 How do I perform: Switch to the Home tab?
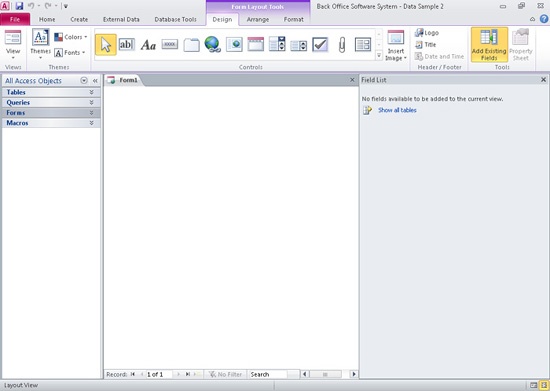(x=47, y=20)
